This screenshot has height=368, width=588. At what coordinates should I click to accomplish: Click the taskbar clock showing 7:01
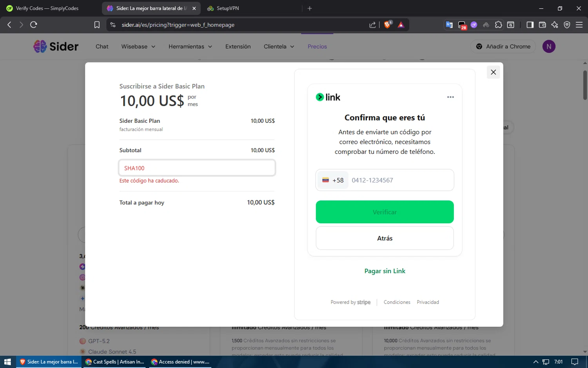(559, 362)
